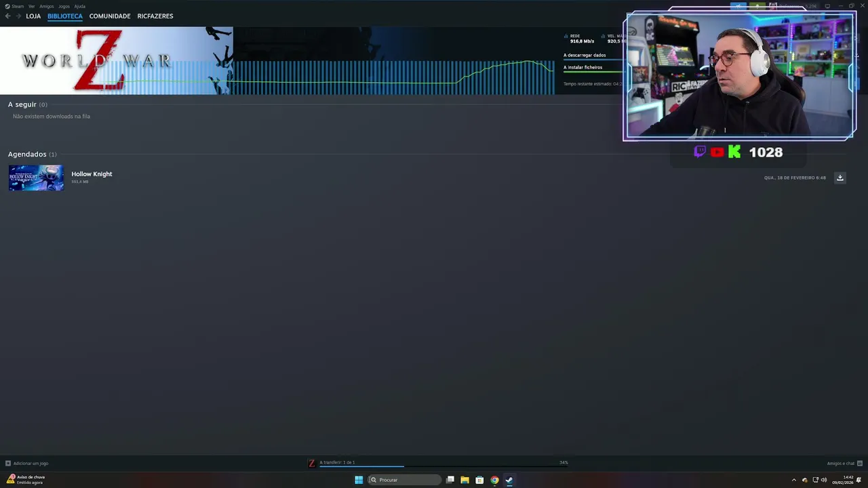868x488 pixels.
Task: Click the Steam announcements megaphone button
Action: pos(738,6)
